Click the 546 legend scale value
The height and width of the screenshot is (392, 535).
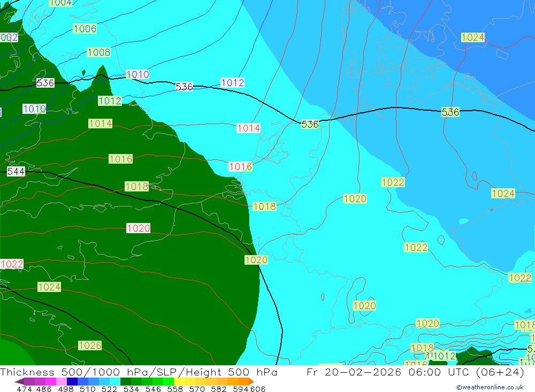(153, 389)
